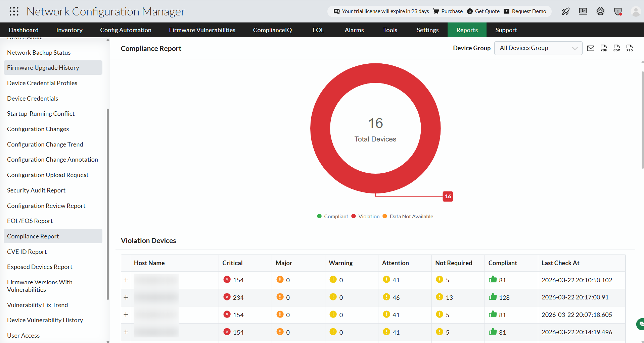Switch to the ComplianceIQ tab

(272, 30)
